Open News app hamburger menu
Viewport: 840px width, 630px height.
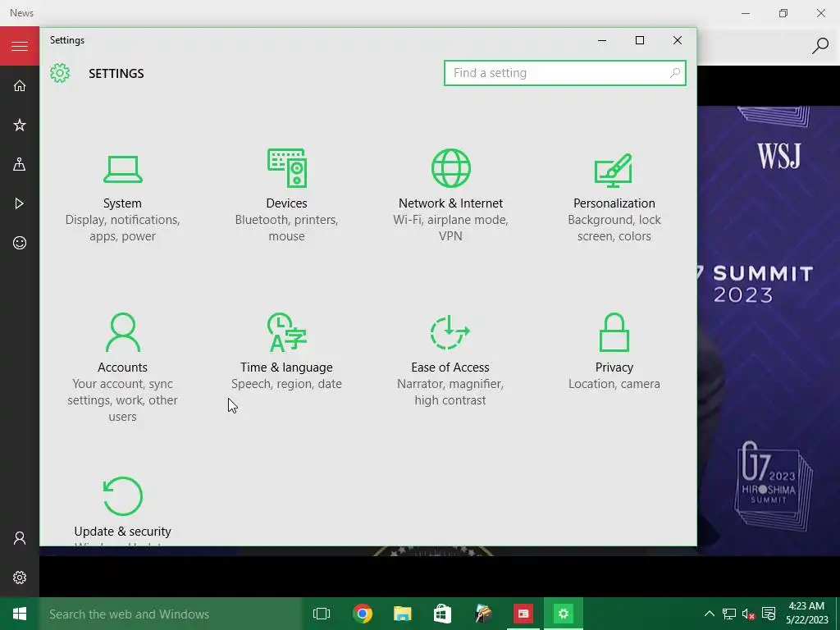(x=20, y=46)
